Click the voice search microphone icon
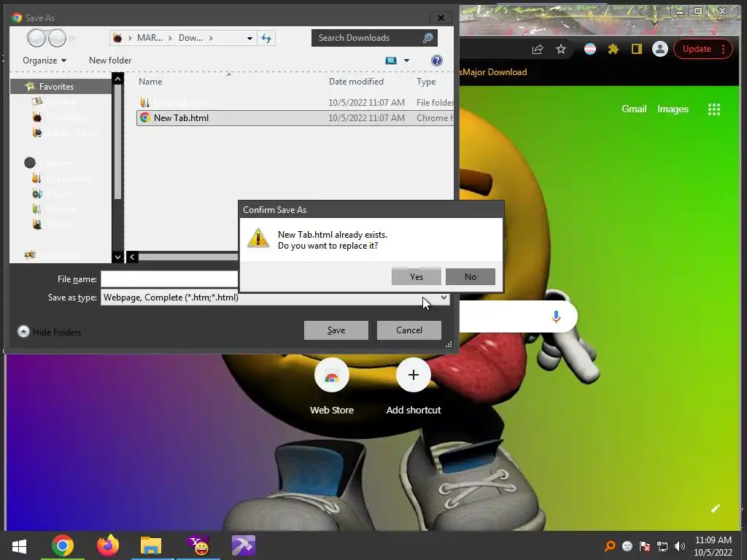747x560 pixels. pos(555,316)
